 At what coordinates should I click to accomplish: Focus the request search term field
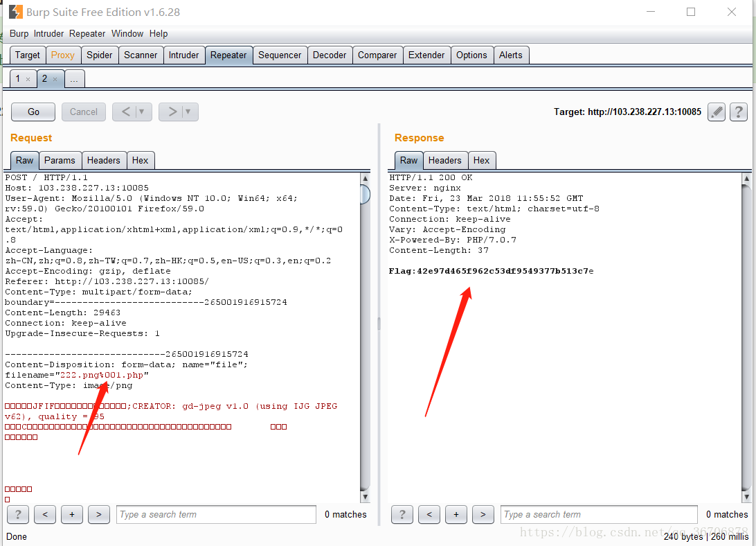[216, 515]
